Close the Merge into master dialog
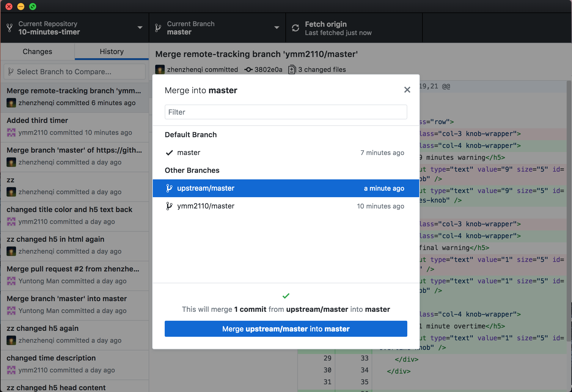The width and height of the screenshot is (572, 392). click(x=407, y=90)
